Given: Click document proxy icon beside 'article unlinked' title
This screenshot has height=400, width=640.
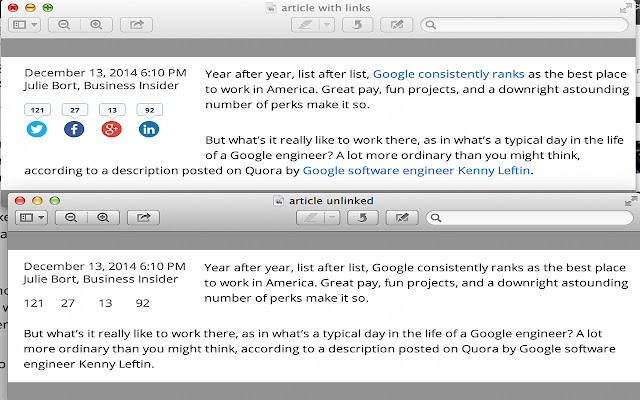Looking at the screenshot, I should [x=279, y=201].
